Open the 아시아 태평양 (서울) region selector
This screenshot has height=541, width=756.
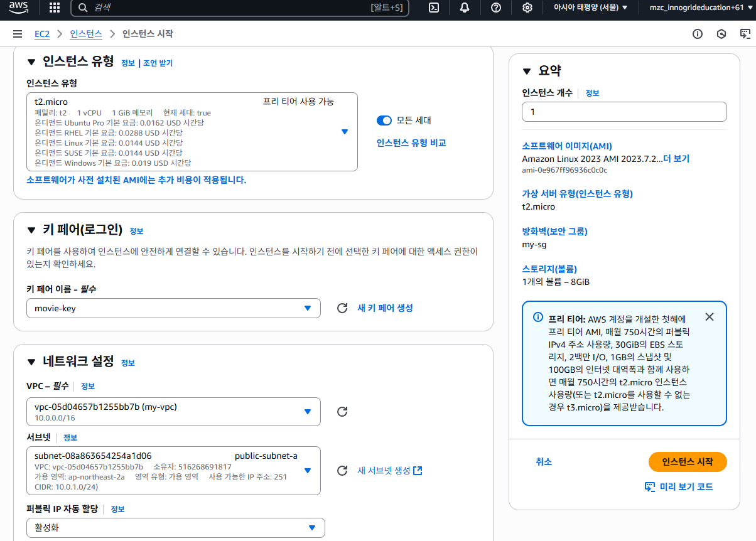point(590,8)
